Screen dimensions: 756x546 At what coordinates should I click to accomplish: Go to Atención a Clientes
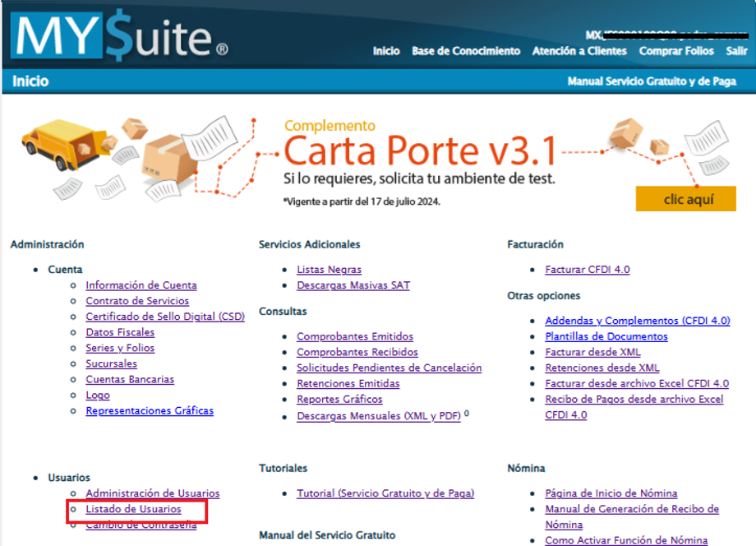click(579, 51)
